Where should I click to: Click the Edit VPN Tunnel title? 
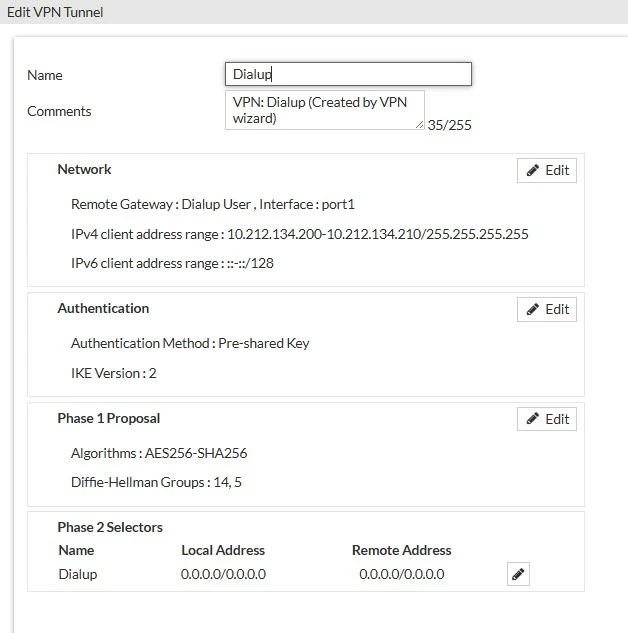tap(55, 12)
